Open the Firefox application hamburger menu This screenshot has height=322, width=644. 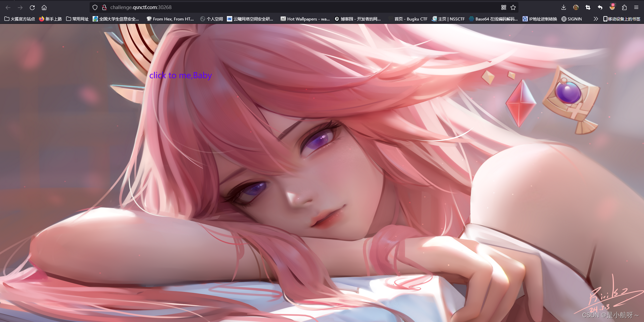click(636, 7)
